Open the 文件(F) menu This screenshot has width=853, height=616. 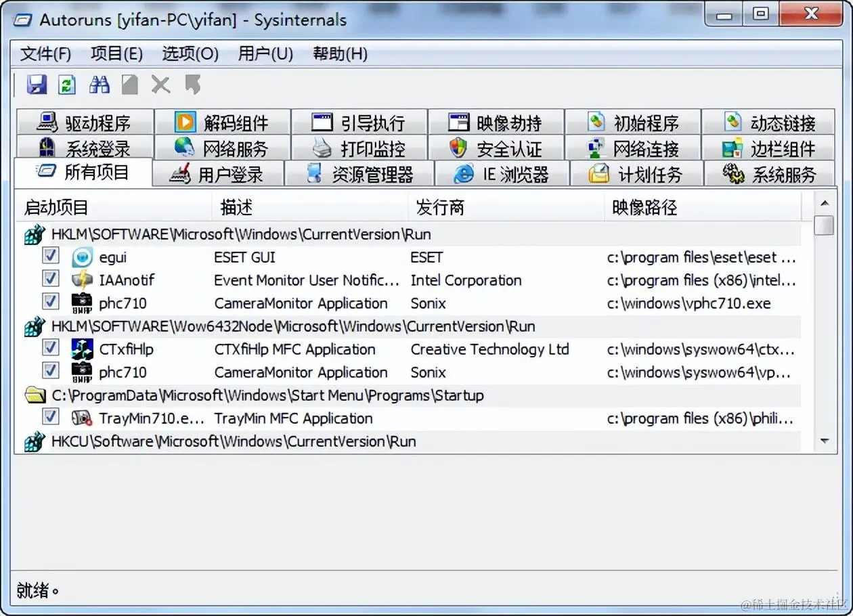(x=46, y=54)
